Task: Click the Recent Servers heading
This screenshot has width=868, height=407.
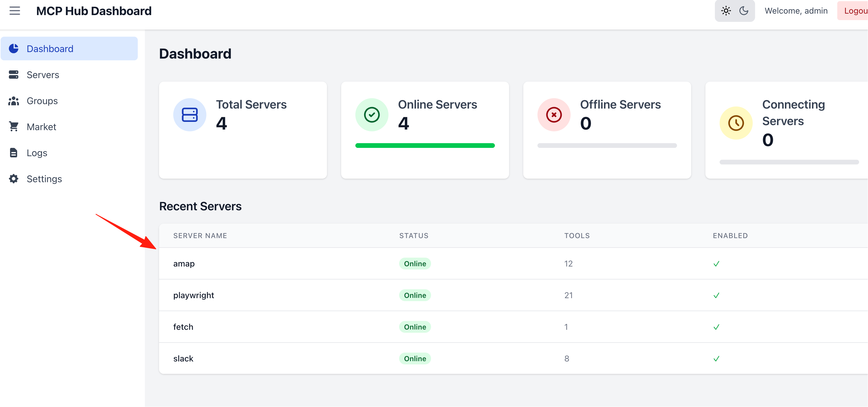Action: [x=200, y=206]
